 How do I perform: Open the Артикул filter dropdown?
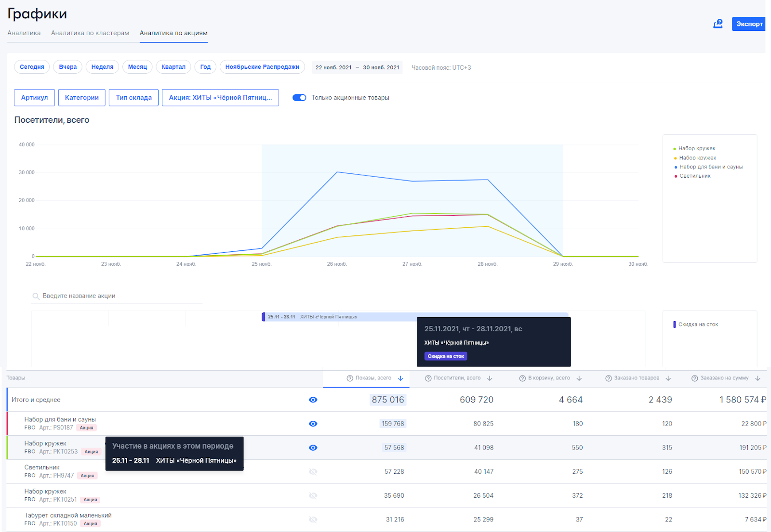pyautogui.click(x=34, y=98)
